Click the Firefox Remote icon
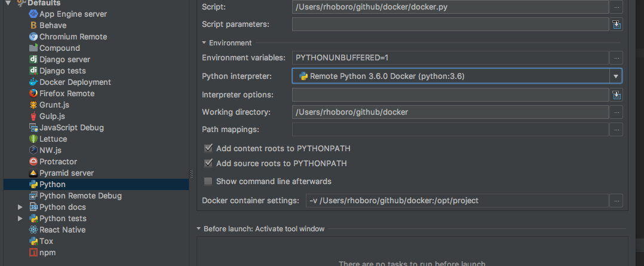 coord(33,93)
